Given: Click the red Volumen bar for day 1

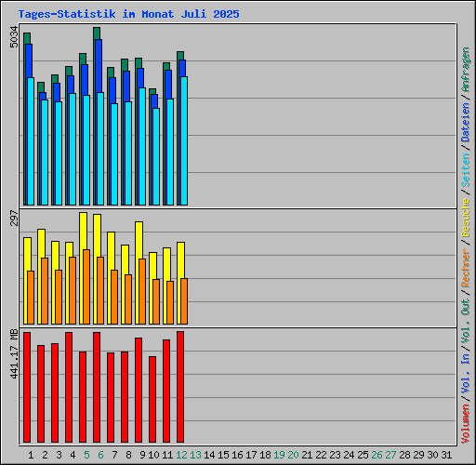Looking at the screenshot, I should pos(27,387).
